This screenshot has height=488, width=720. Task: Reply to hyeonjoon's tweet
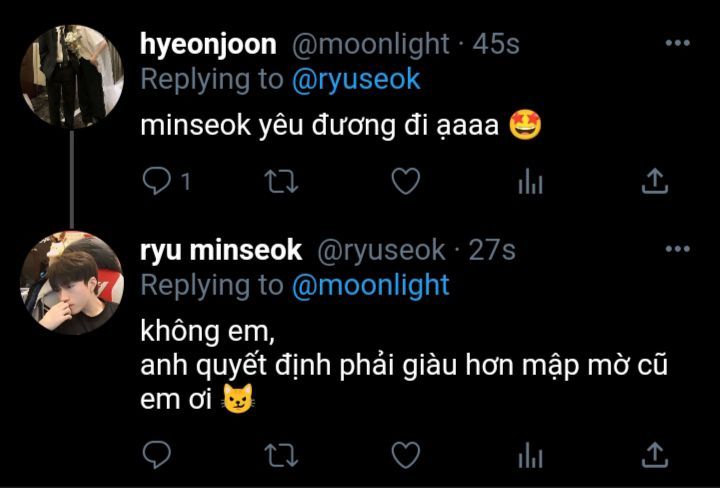(157, 181)
